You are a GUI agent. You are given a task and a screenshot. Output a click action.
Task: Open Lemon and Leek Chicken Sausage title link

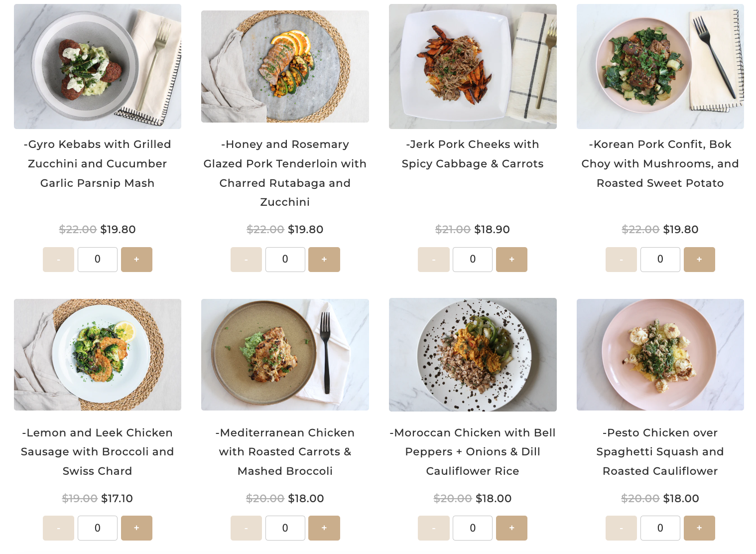tap(98, 452)
